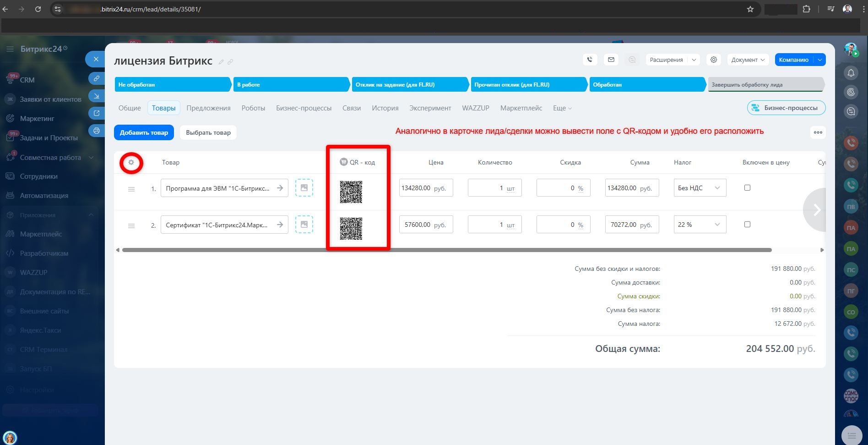Open tax dropdown showing 22 %
Screen dimensions: 868x445
[699, 225]
